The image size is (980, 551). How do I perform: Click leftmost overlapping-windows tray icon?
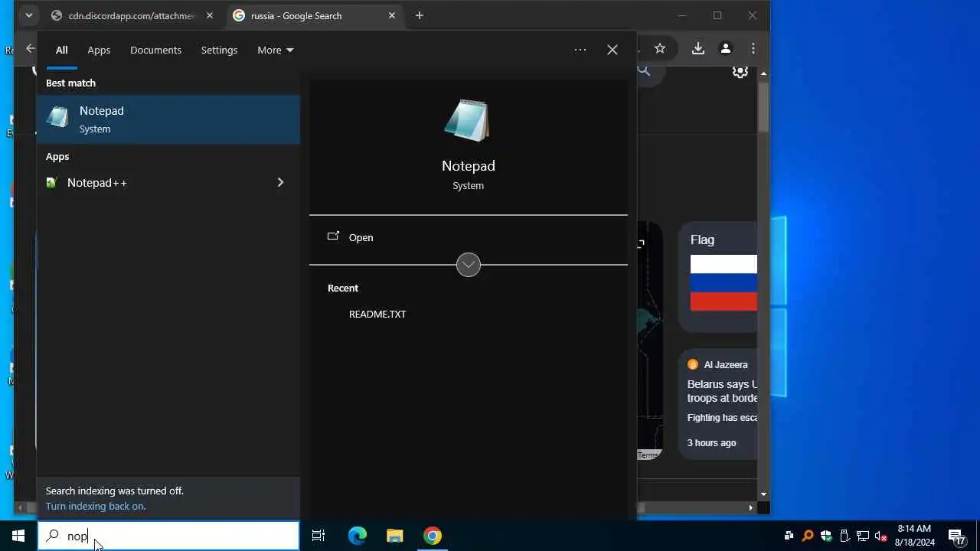click(x=789, y=536)
